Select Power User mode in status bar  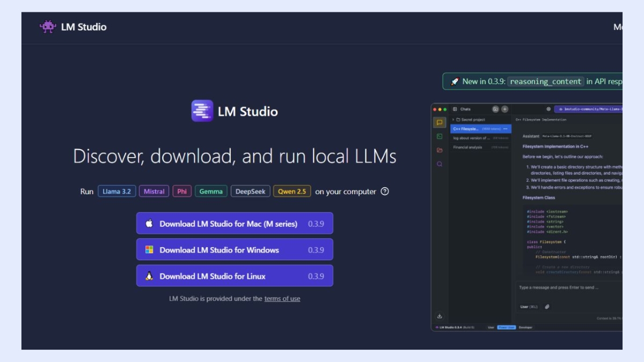[x=506, y=327]
